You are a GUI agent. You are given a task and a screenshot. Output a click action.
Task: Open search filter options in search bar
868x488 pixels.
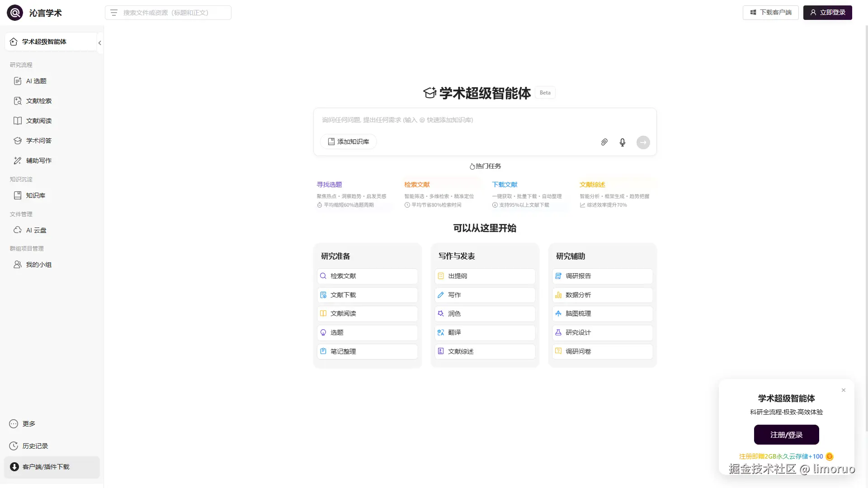[x=114, y=13]
